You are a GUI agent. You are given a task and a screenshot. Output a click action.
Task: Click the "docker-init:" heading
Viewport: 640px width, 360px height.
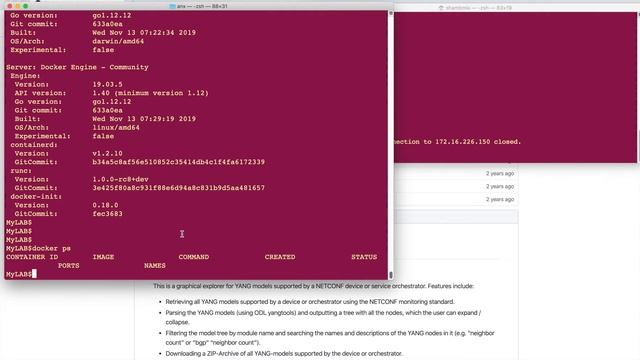(x=36, y=197)
